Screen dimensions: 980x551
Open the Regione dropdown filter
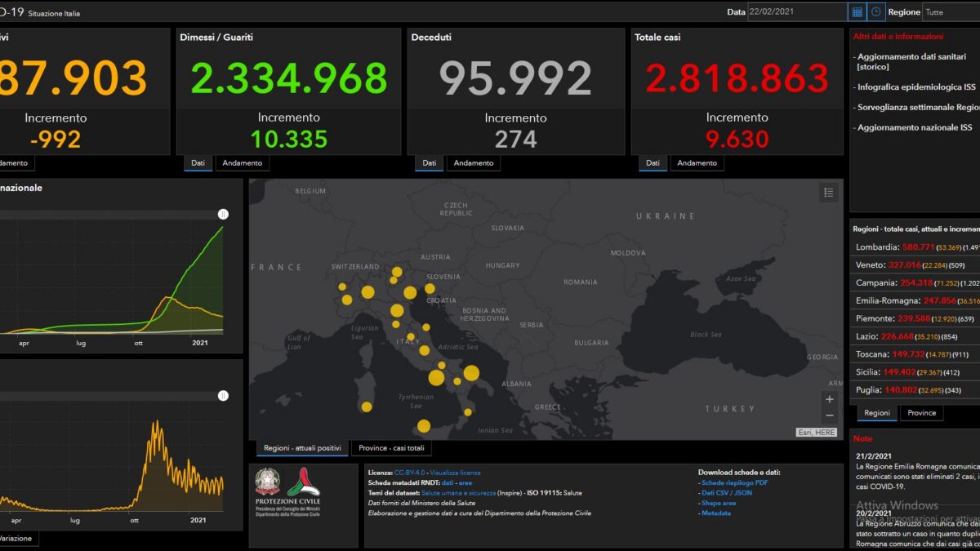pyautogui.click(x=951, y=12)
